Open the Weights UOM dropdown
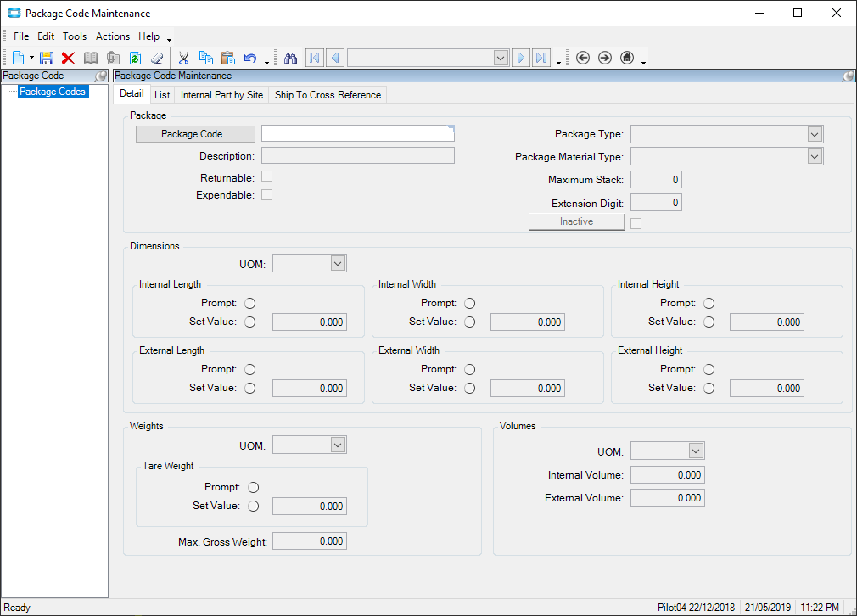 [x=338, y=445]
